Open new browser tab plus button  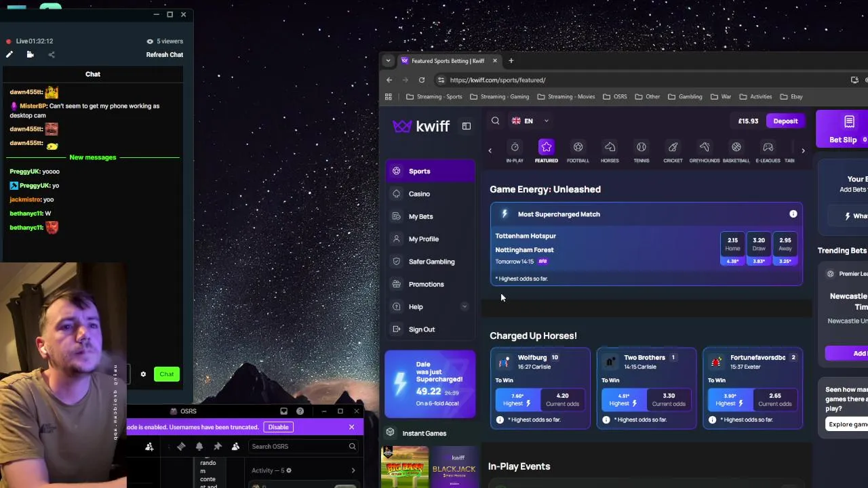click(x=511, y=61)
